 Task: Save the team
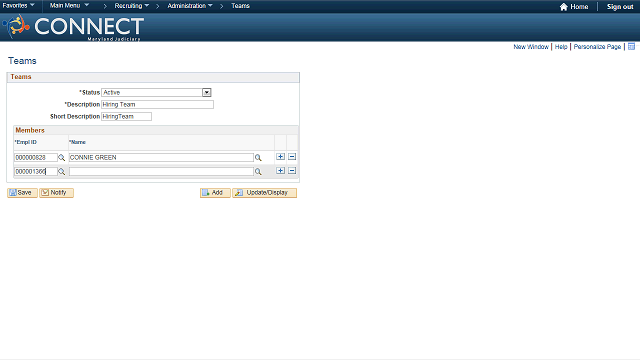[x=22, y=193]
